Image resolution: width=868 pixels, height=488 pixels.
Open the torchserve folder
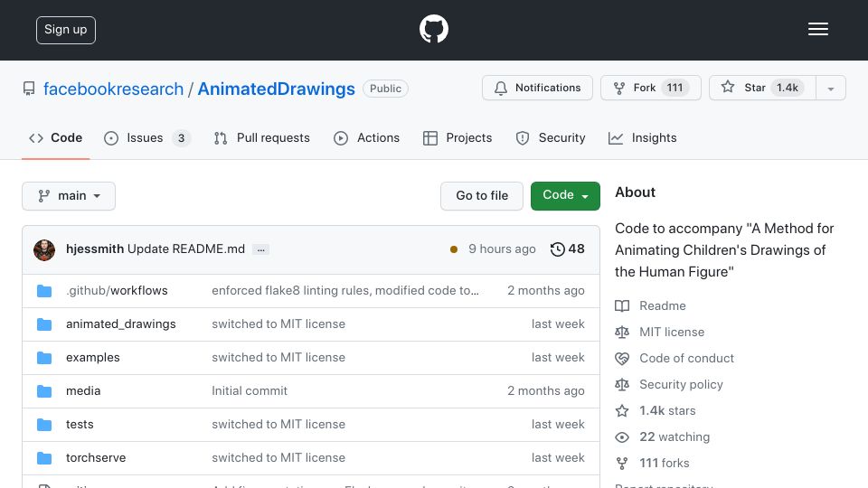96,457
